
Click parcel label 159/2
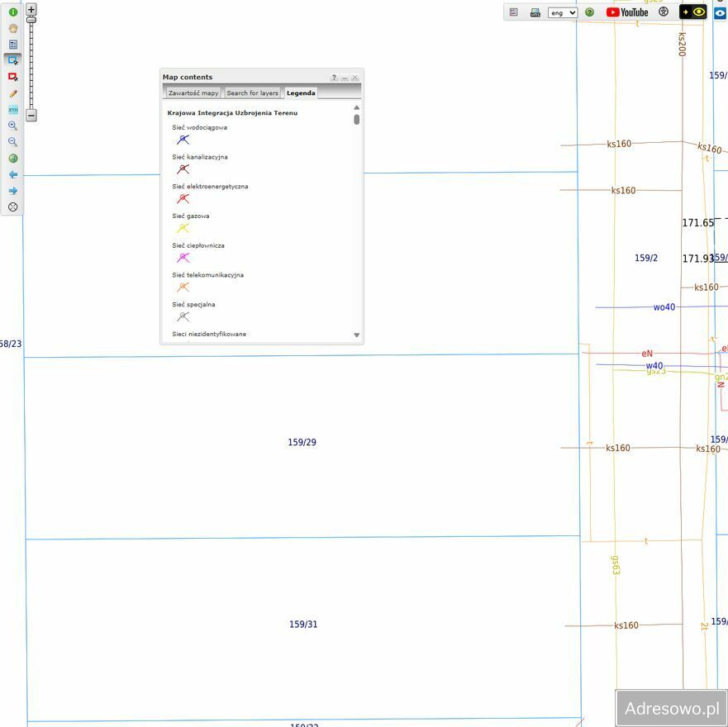[646, 258]
